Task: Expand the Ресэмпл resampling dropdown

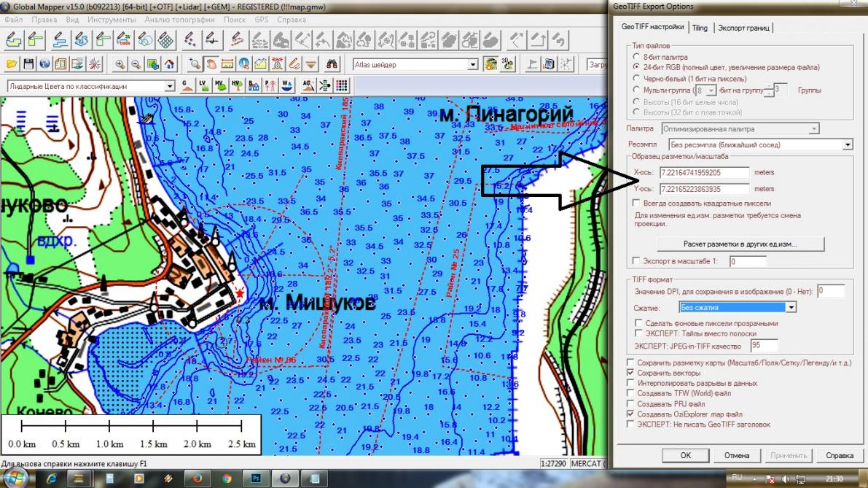Action: 847,144
